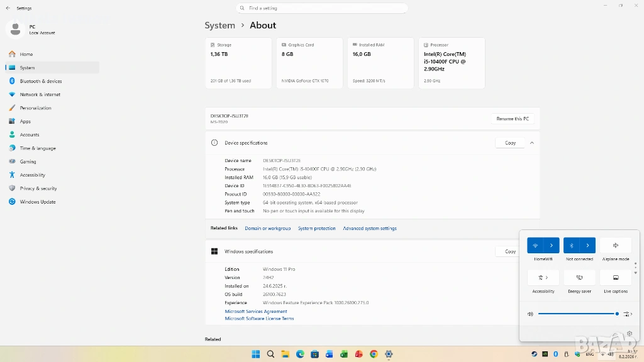Click the Rename this PC button
644x362 pixels.
point(512,119)
